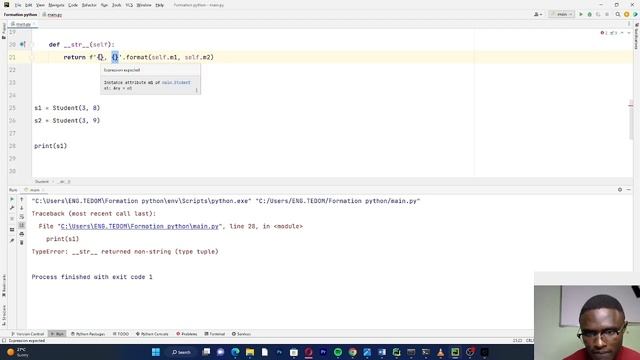Click the red error stripe marker
The image size is (640, 360).
[631, 106]
